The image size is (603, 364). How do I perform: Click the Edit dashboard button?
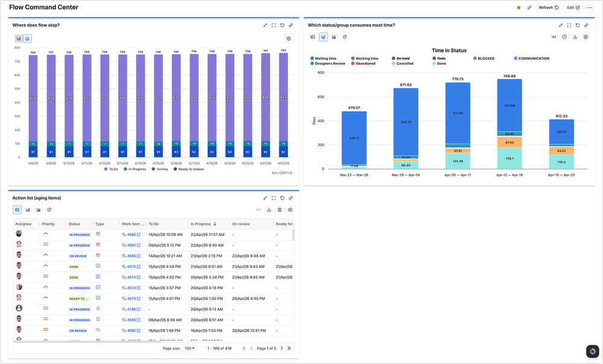pos(573,8)
